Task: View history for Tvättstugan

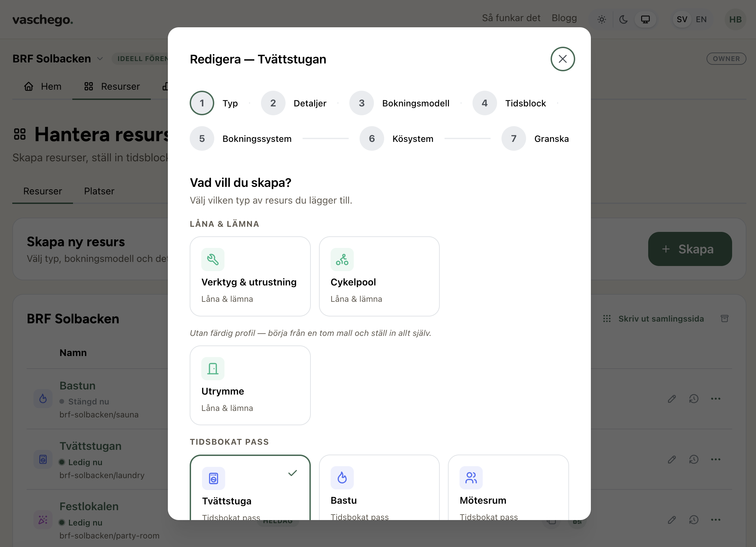Action: 694,459
